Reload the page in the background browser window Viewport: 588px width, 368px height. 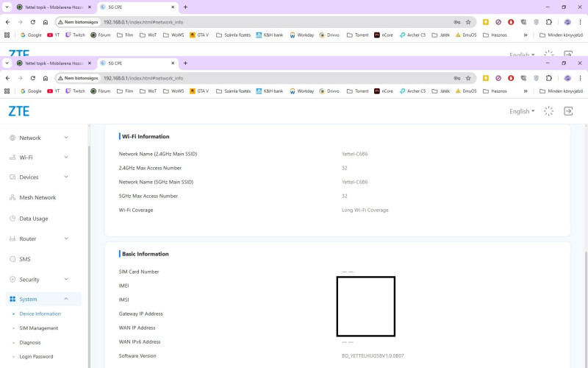click(x=33, y=22)
